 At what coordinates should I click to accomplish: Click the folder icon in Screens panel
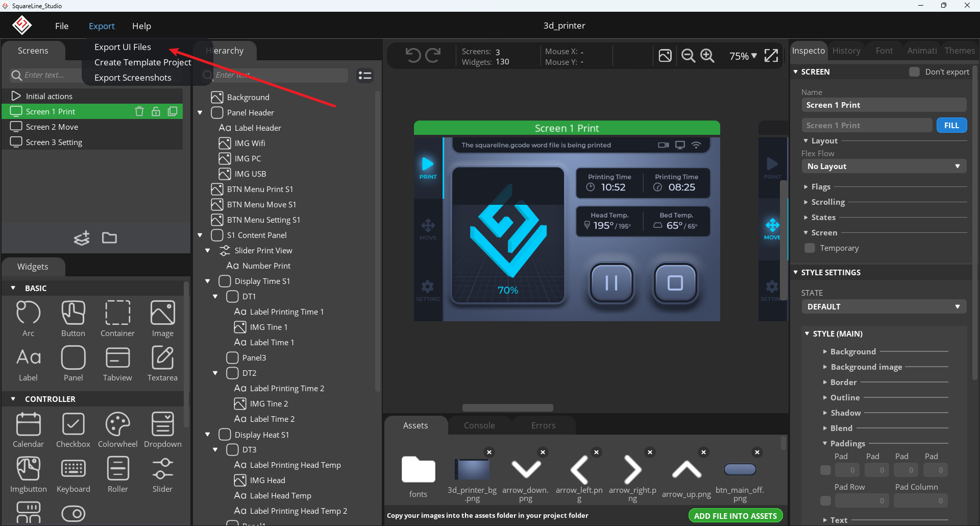tap(109, 238)
